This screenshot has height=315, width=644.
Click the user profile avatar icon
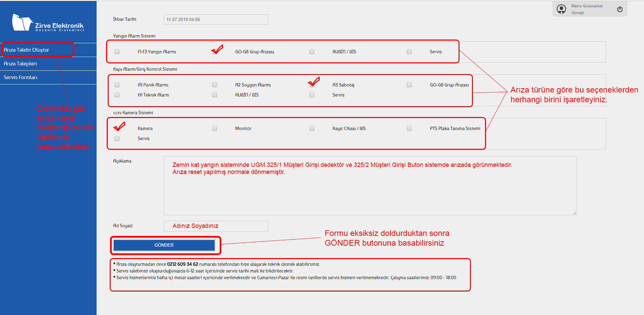pyautogui.click(x=561, y=9)
